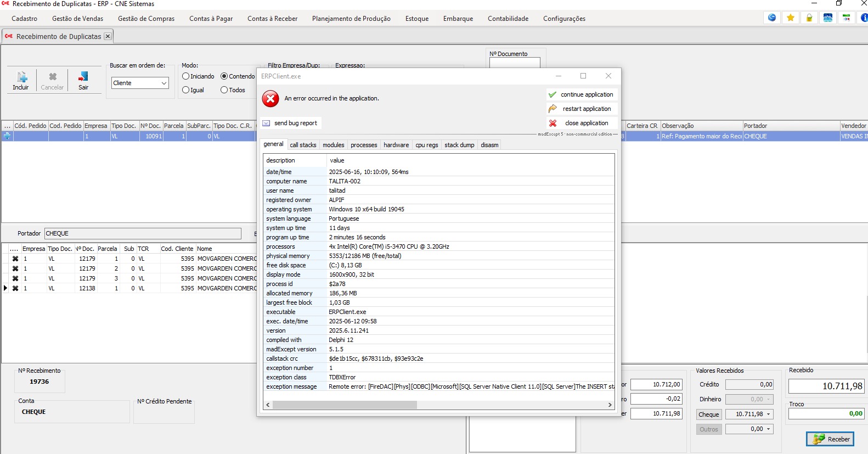The height and width of the screenshot is (454, 868).
Task: Click the close application button
Action: (x=582, y=123)
